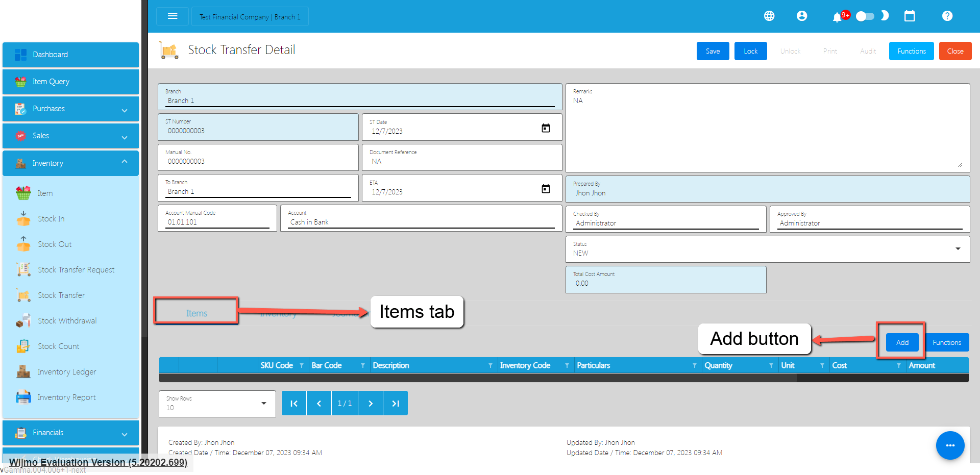
Task: Filter the Description column
Action: click(x=490, y=366)
